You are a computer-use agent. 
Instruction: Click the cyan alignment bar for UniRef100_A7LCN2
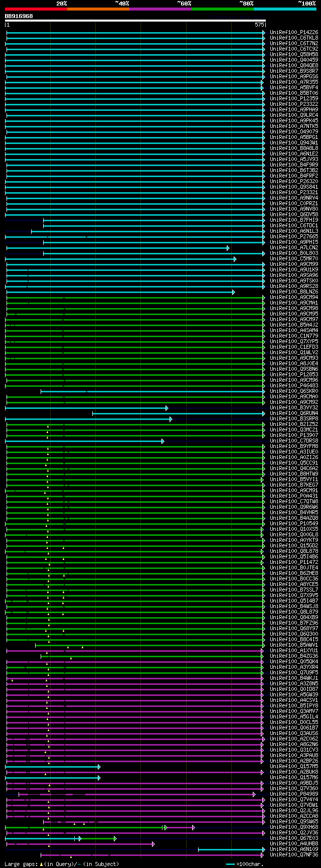(x=118, y=248)
